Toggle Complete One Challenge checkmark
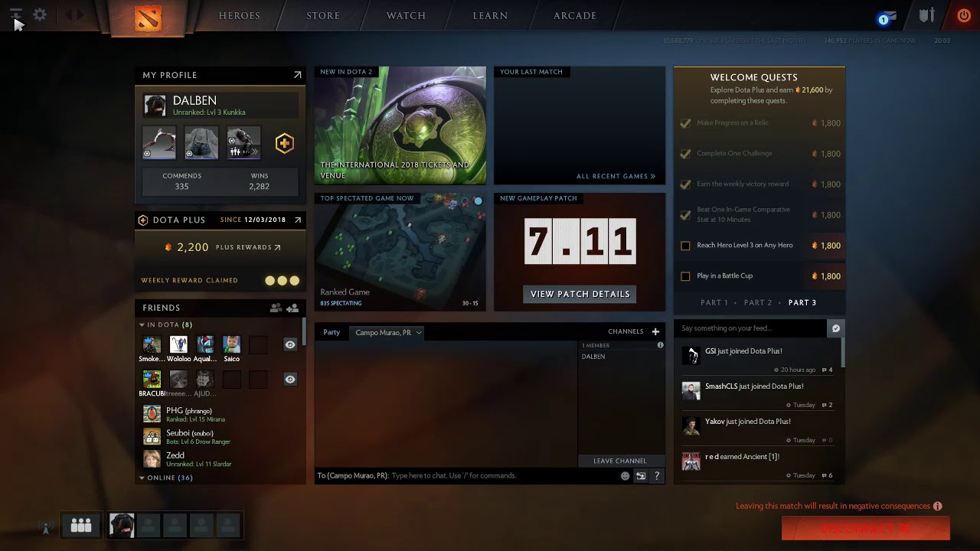The image size is (980, 551). (x=685, y=154)
